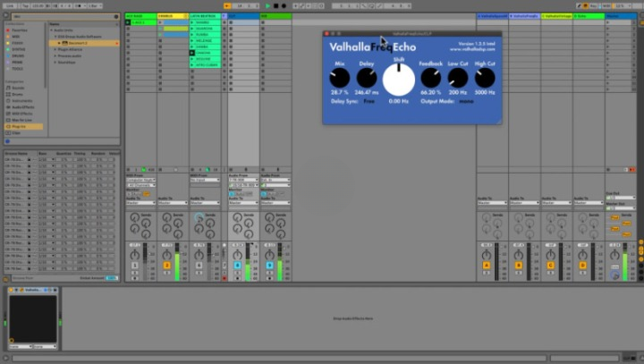Adjust the Delay knob in ValhallaFreqEcho
Image resolution: width=644 pixels, height=364 pixels.
[367, 78]
